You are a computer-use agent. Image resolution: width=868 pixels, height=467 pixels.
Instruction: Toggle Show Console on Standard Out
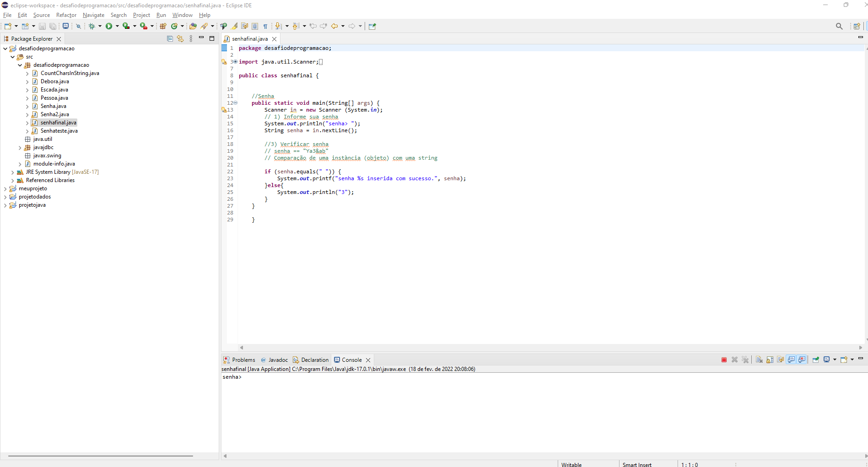[791, 360]
